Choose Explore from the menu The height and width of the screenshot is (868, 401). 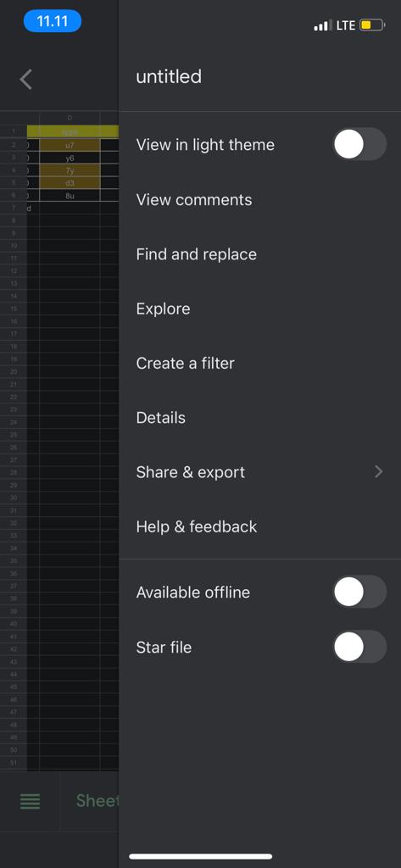[x=163, y=309]
